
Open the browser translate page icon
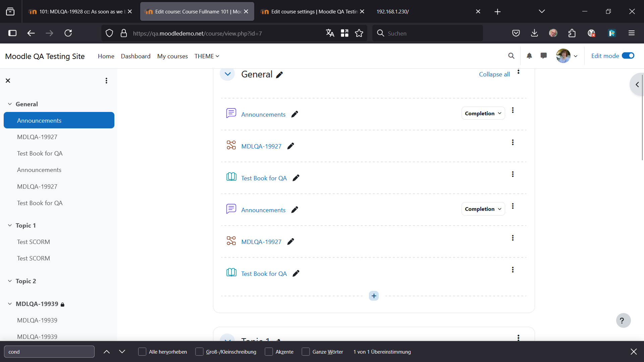(x=330, y=33)
